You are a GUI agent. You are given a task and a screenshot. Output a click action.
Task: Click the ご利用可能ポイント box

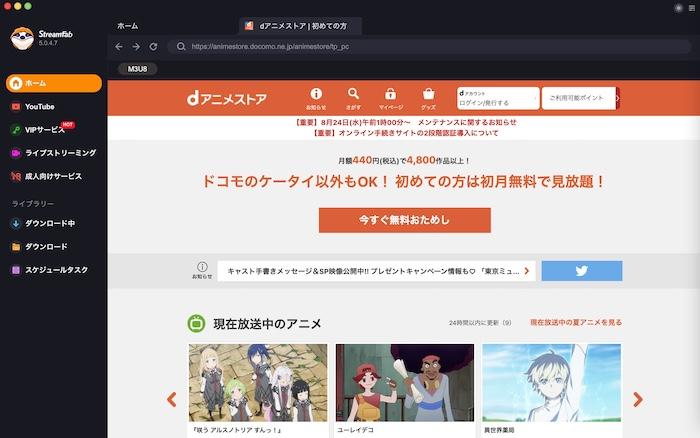[579, 98]
